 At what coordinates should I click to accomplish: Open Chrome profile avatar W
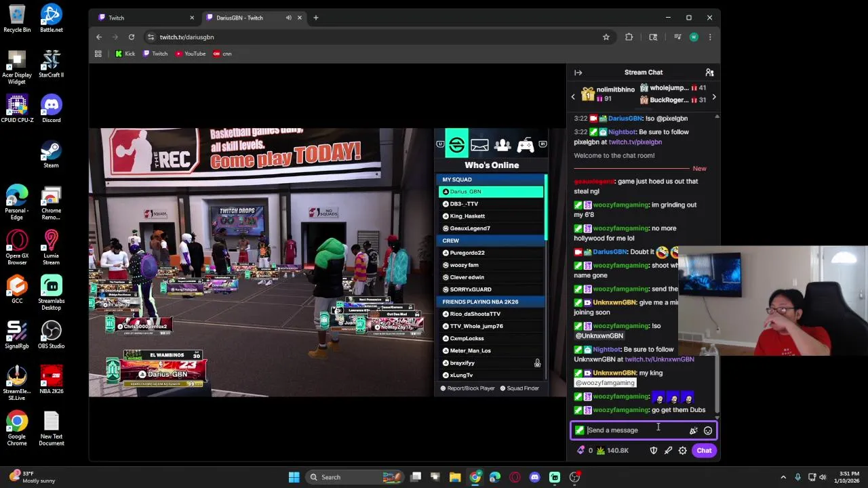[693, 37]
